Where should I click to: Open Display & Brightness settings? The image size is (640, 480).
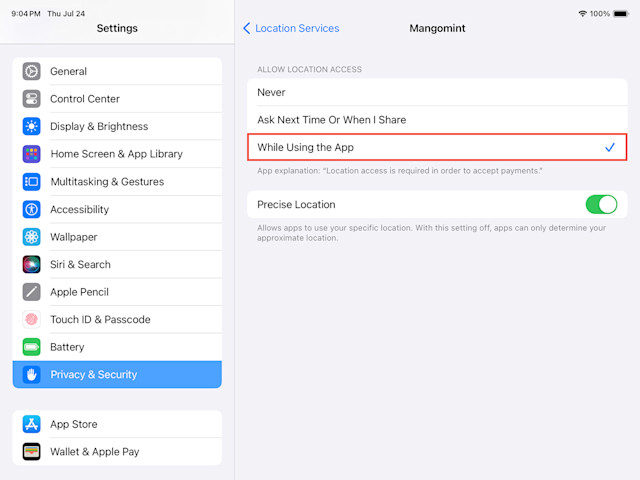click(117, 127)
